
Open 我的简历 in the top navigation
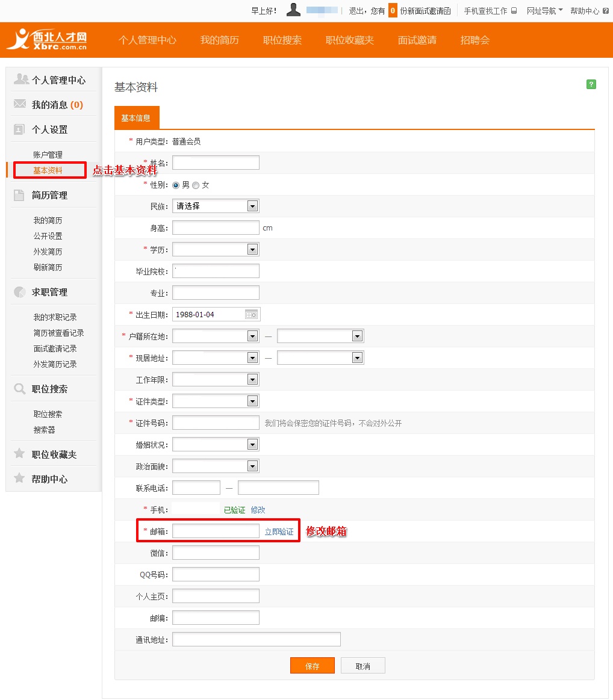click(x=219, y=40)
